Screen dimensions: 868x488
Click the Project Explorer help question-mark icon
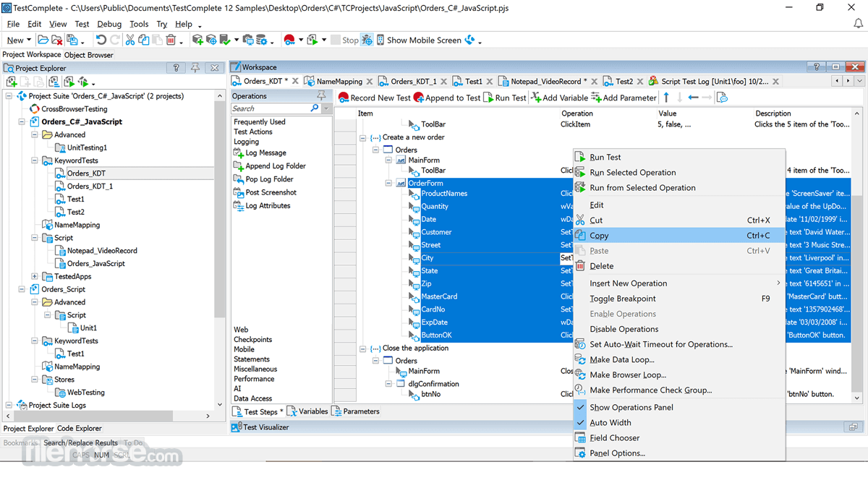[176, 68]
